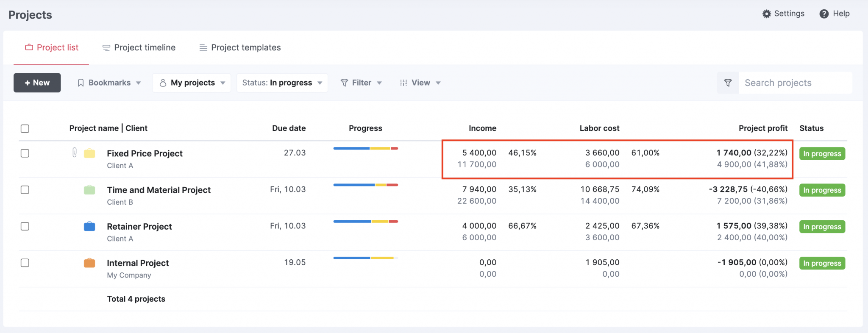The width and height of the screenshot is (868, 333).
Task: Open the Project templates tab
Action: [x=240, y=48]
